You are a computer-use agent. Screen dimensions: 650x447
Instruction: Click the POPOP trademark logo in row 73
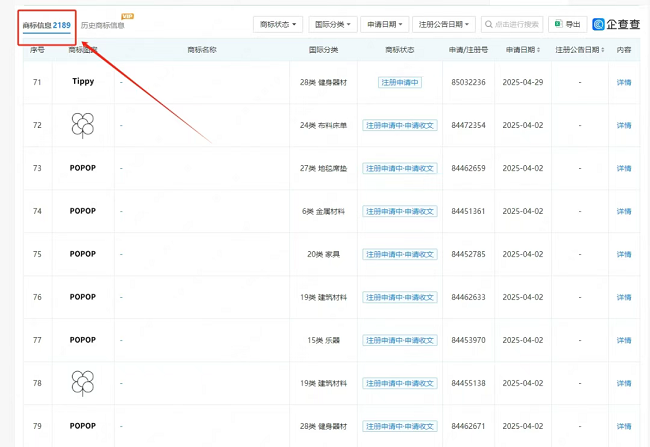click(83, 168)
